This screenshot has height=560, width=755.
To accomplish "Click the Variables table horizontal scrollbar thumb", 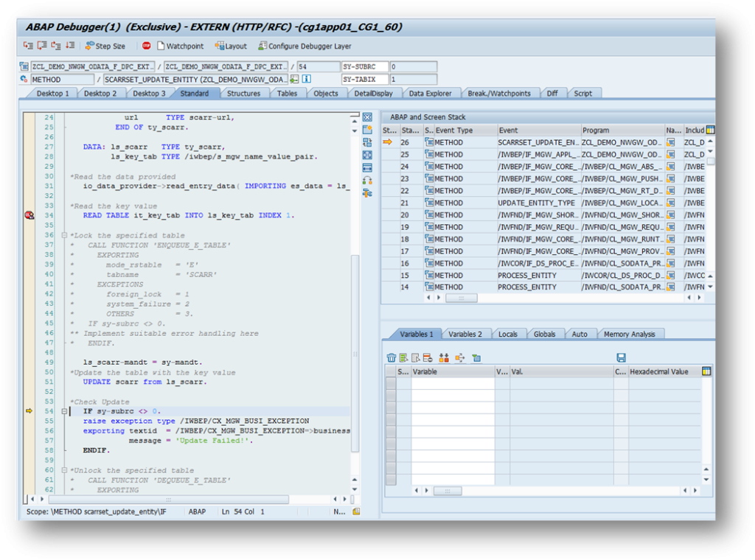I will pyautogui.click(x=448, y=491).
